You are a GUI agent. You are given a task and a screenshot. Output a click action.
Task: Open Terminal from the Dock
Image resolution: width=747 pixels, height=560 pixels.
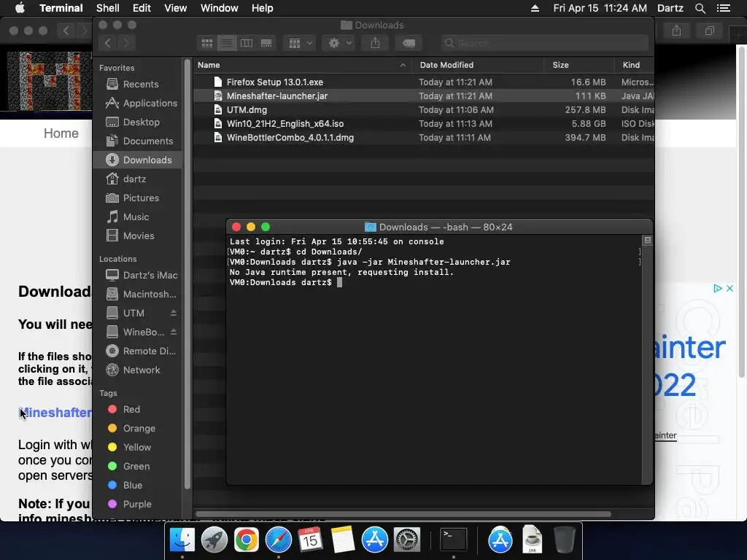point(453,540)
